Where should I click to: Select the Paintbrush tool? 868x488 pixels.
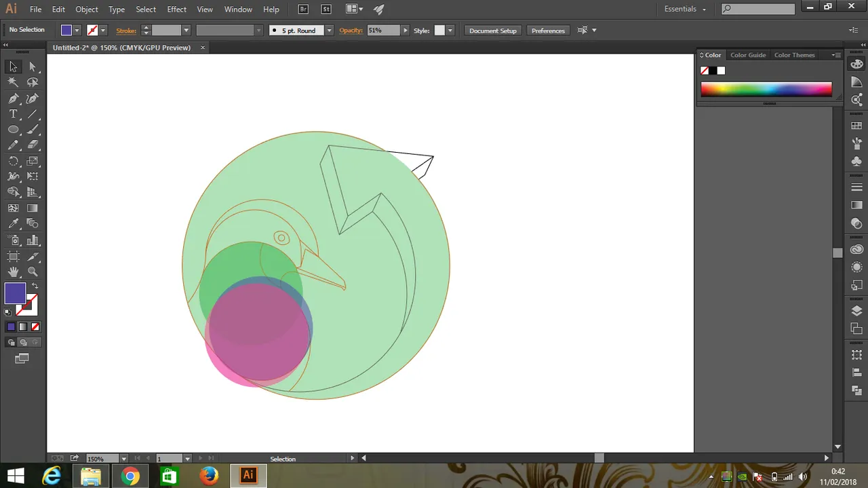pyautogui.click(x=33, y=130)
